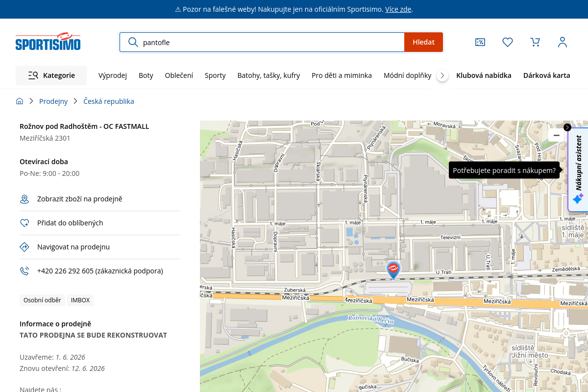Follow the Více zde link in banner
588x392 pixels.
398,9
